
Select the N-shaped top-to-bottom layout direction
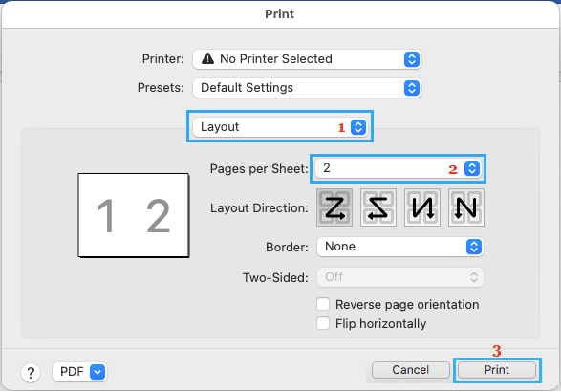pos(466,207)
